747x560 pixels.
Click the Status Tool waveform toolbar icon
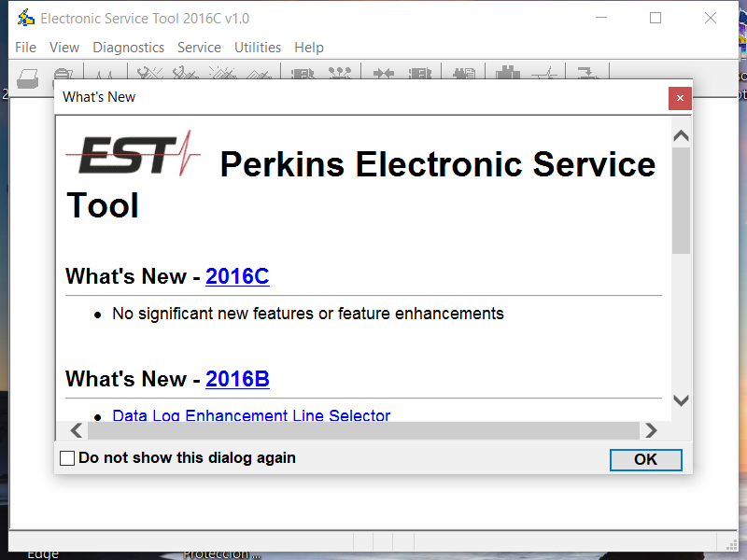tap(105, 74)
